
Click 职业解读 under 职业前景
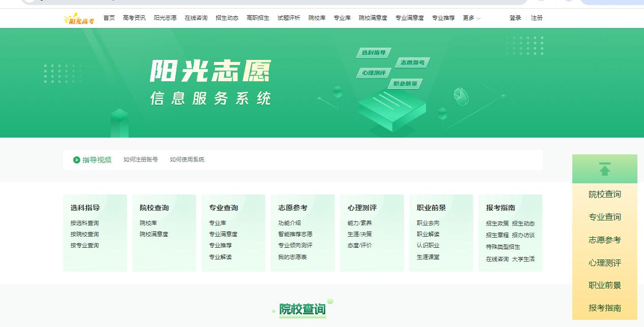pos(428,234)
